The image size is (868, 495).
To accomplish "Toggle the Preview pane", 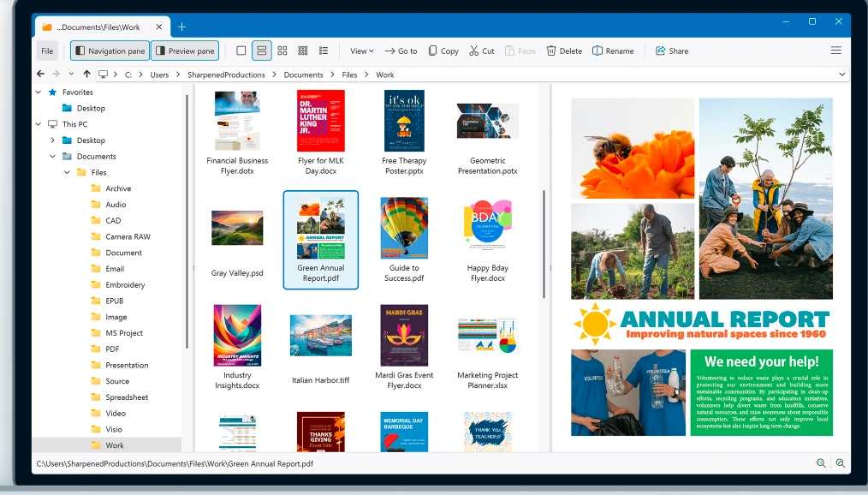I will [185, 51].
